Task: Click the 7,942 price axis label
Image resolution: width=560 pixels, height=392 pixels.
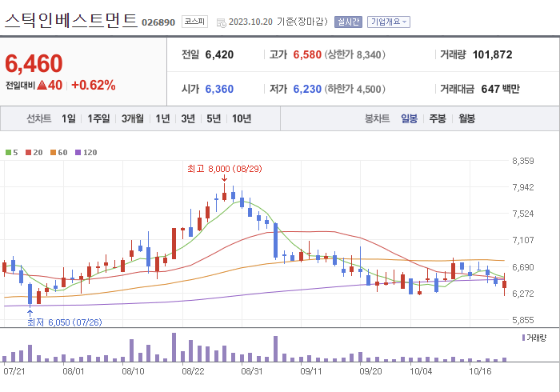Action: pyautogui.click(x=523, y=187)
